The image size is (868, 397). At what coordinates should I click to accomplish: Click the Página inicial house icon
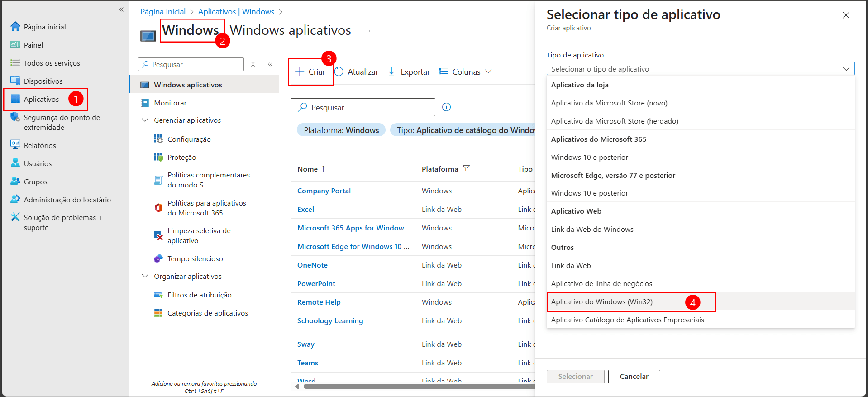(x=15, y=27)
